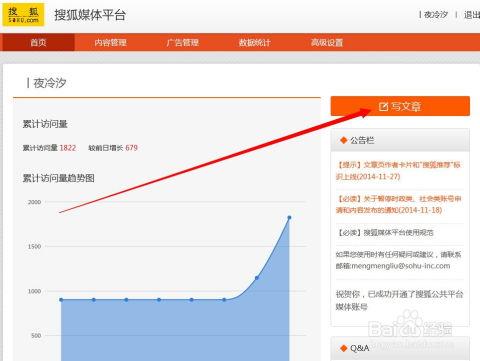Open the 【必读】 notice dated 2014-11-18
The image size is (480, 361).
[x=399, y=204]
